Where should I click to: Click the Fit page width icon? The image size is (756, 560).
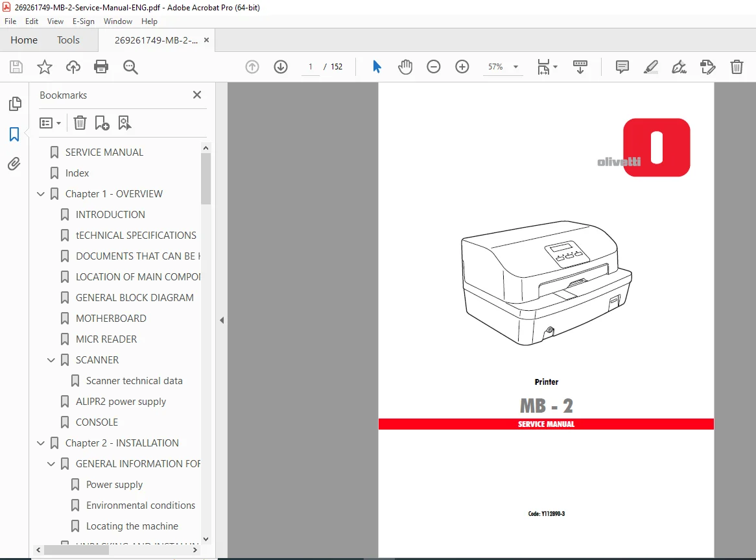click(543, 67)
